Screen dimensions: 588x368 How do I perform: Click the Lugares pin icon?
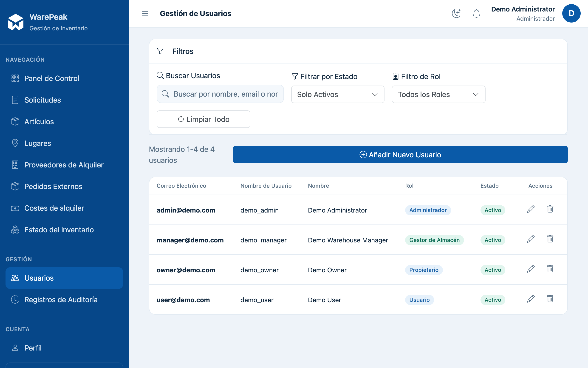point(15,143)
